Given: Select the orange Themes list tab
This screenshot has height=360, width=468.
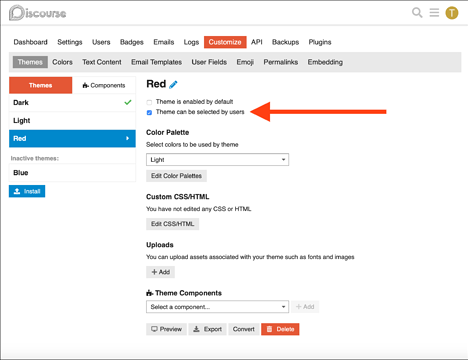Looking at the screenshot, I should (x=40, y=85).
